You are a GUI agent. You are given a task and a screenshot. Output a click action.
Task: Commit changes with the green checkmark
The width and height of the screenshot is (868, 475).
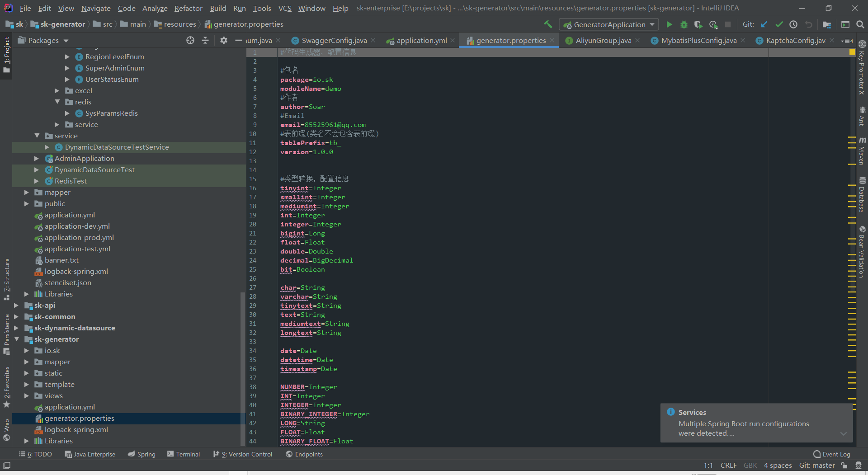pos(779,24)
